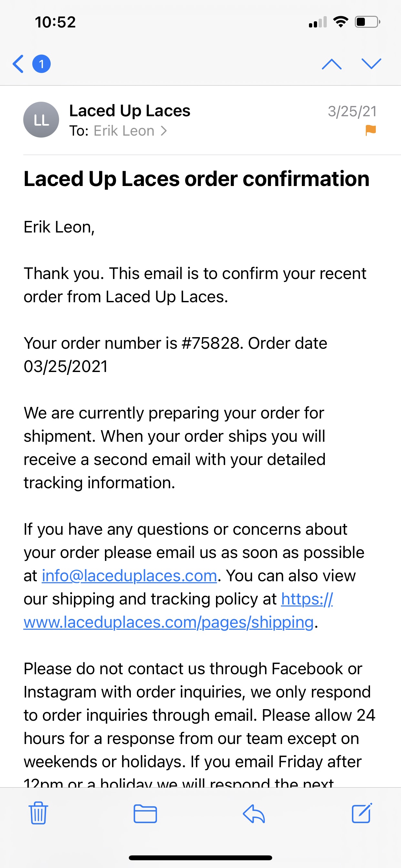Tap the 10:52 status bar clock
This screenshot has width=401, height=868.
point(55,22)
